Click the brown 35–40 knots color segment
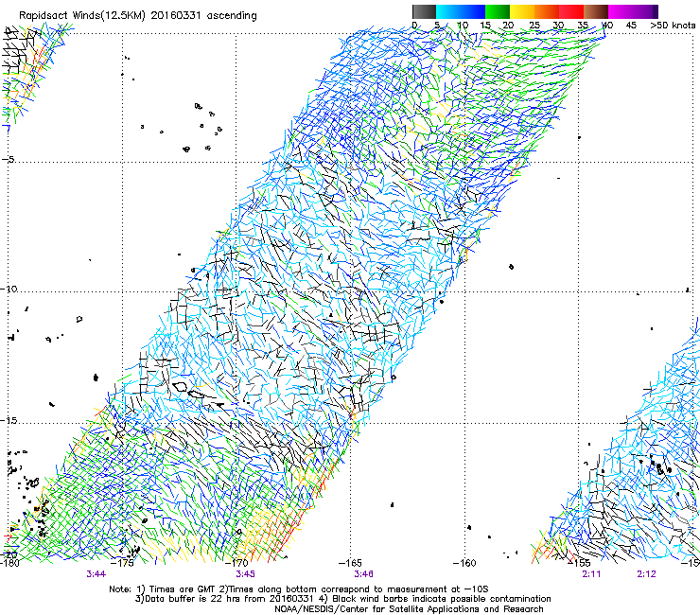This screenshot has width=700, height=615. [596, 11]
